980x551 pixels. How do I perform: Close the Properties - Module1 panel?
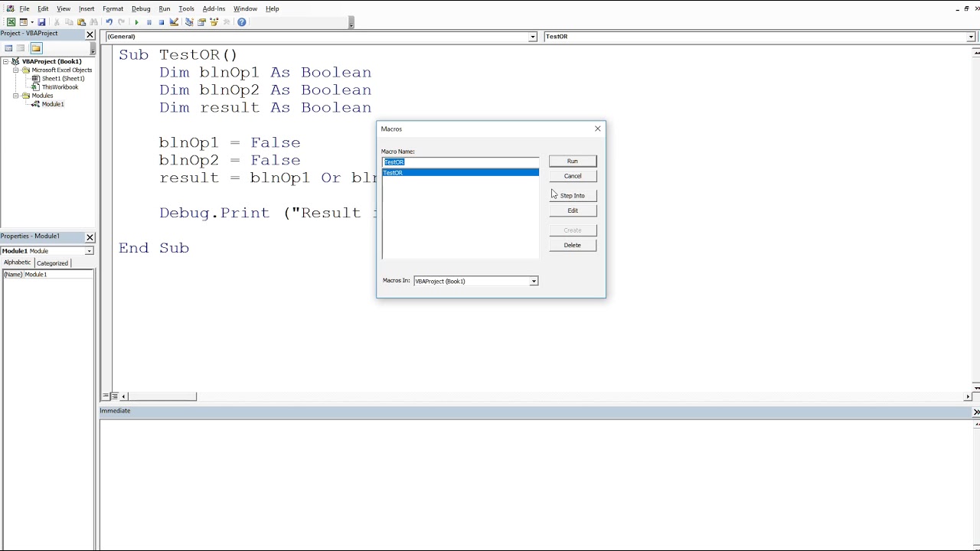click(90, 237)
